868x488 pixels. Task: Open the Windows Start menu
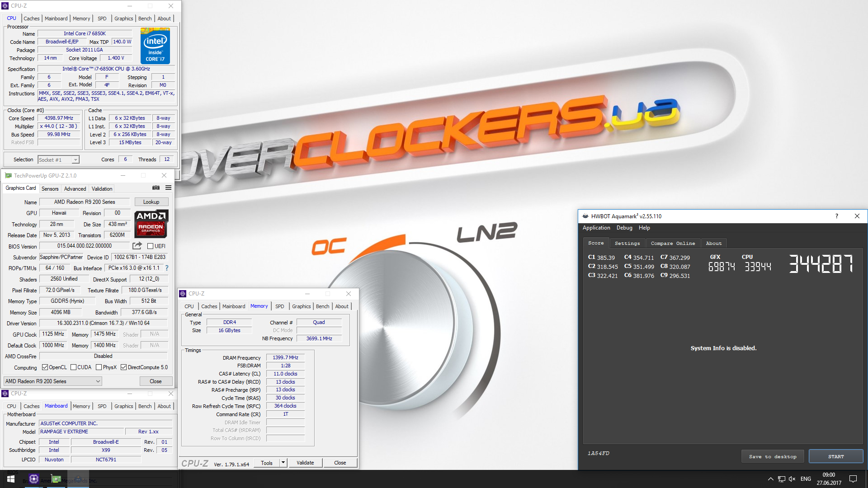point(11,479)
